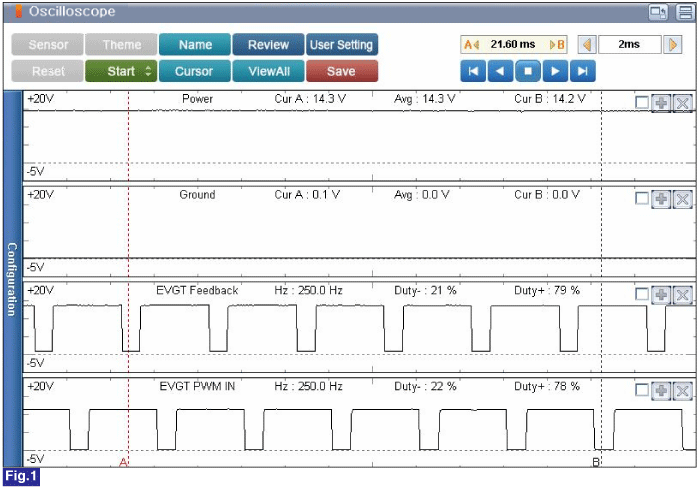700x489 pixels.
Task: Open the menu icon in title bar
Action: [x=685, y=12]
